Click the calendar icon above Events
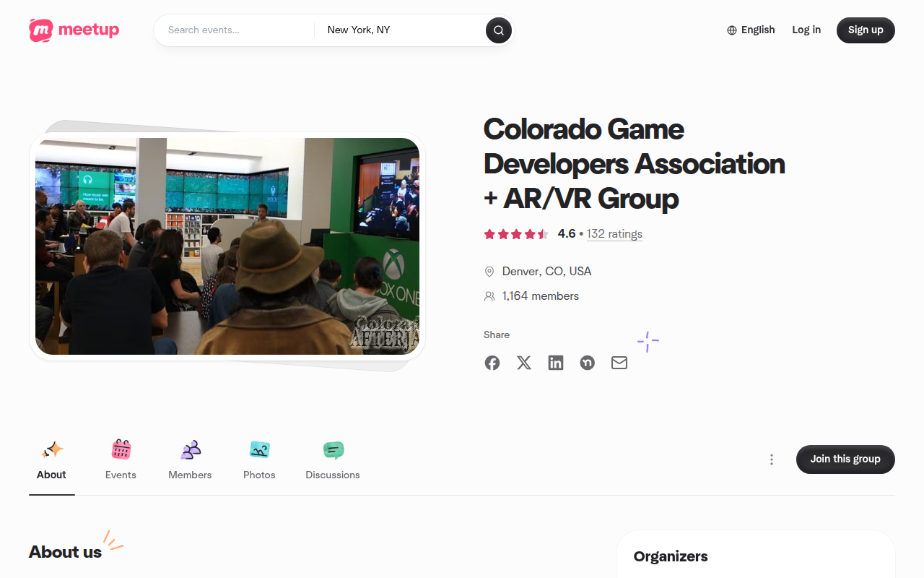 pos(121,449)
